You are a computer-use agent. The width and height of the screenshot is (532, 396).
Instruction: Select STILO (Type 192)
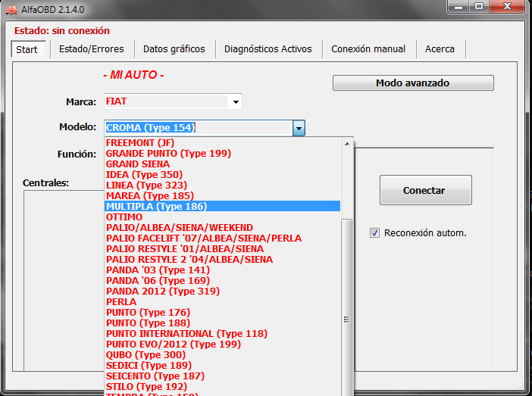(x=222, y=386)
